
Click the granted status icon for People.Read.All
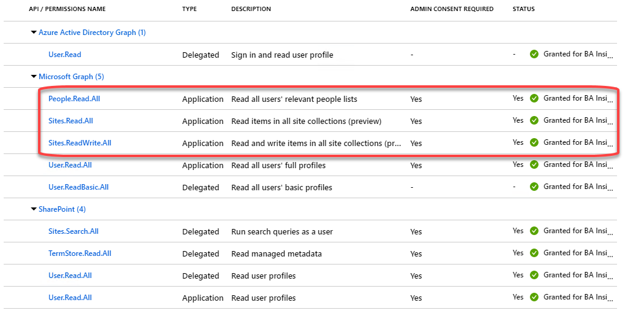pos(534,98)
